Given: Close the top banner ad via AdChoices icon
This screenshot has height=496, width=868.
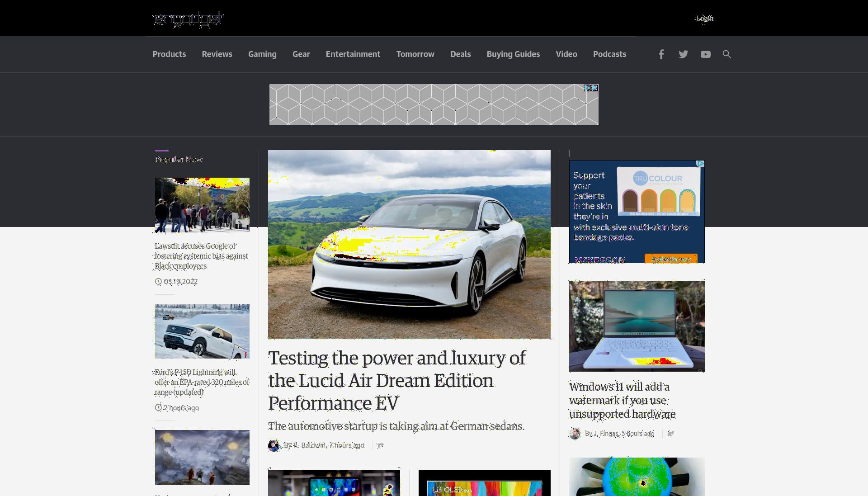Looking at the screenshot, I should (x=591, y=88).
